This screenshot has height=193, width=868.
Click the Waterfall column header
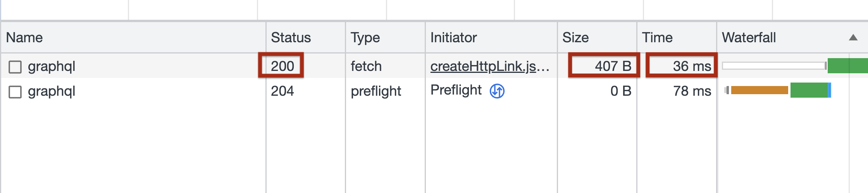749,38
